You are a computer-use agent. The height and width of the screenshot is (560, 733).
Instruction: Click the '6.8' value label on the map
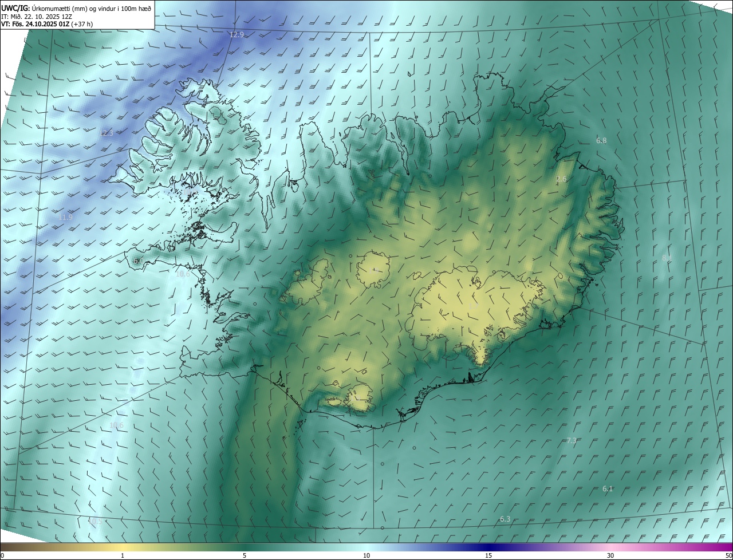tap(601, 141)
